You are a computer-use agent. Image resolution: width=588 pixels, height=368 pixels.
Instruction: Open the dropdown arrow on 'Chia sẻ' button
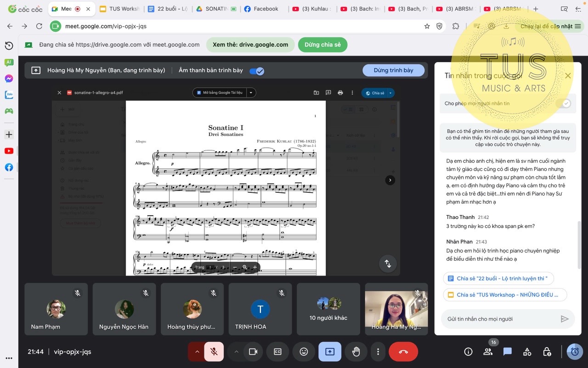(390, 93)
